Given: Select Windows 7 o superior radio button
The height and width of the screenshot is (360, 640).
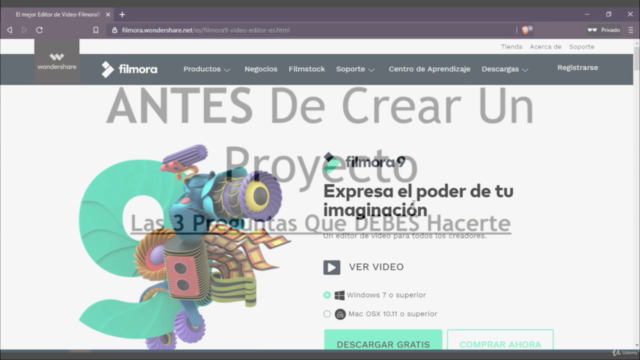Looking at the screenshot, I should [327, 295].
